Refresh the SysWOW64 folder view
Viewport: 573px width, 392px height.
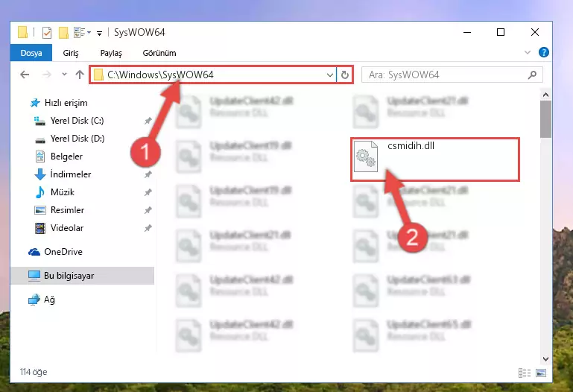pyautogui.click(x=344, y=75)
